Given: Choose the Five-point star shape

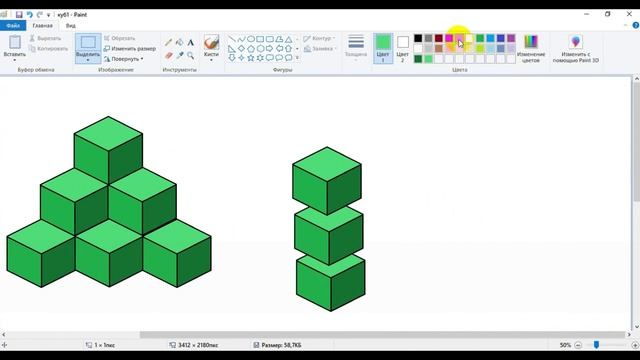Looking at the screenshot, I should [251, 58].
